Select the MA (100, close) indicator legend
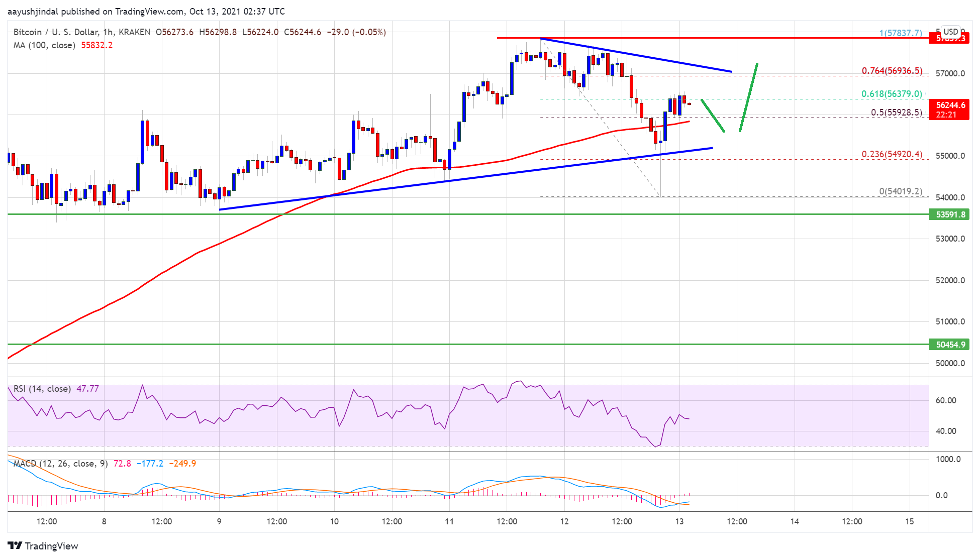980x559 pixels. [x=44, y=45]
